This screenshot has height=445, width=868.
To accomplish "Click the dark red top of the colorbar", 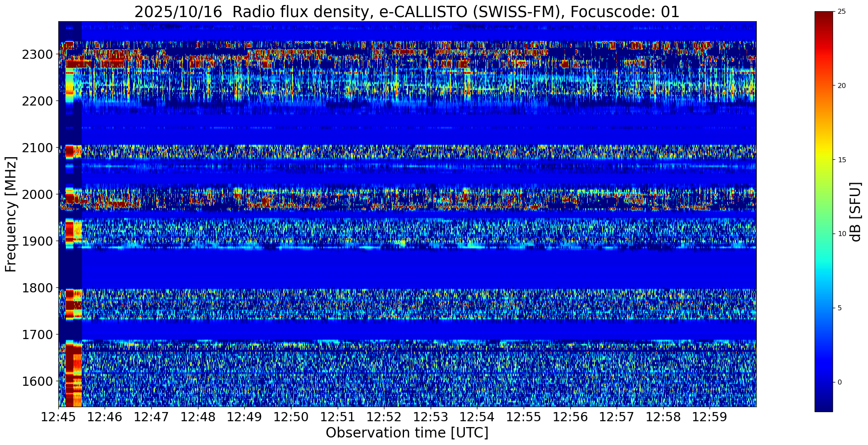I will pos(823,17).
